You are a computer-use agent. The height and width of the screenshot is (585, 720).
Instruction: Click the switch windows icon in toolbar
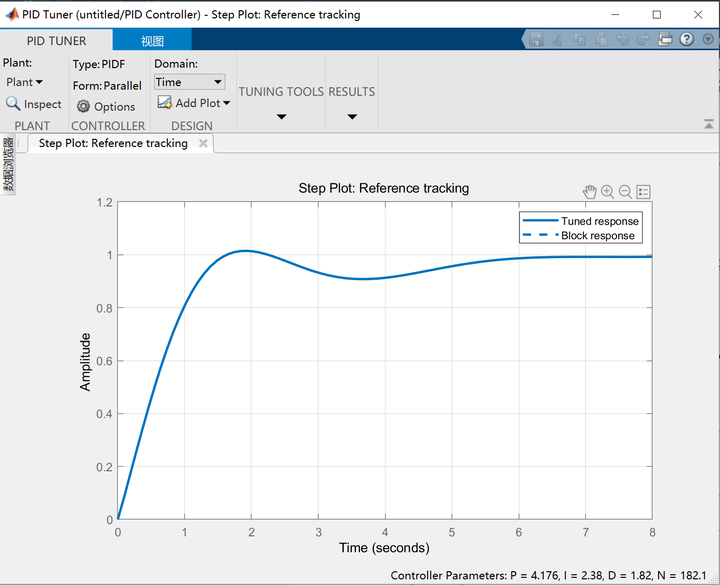(x=665, y=39)
